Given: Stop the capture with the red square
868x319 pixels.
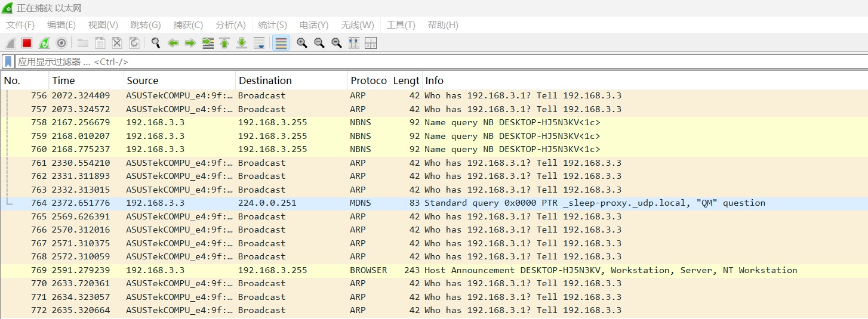Looking at the screenshot, I should click(x=27, y=43).
